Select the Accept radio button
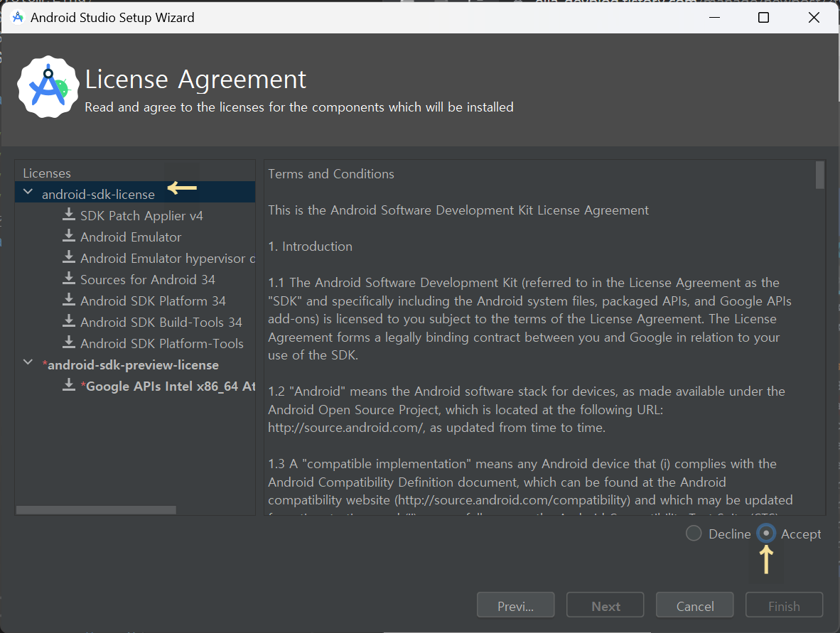The height and width of the screenshot is (633, 840). [766, 534]
